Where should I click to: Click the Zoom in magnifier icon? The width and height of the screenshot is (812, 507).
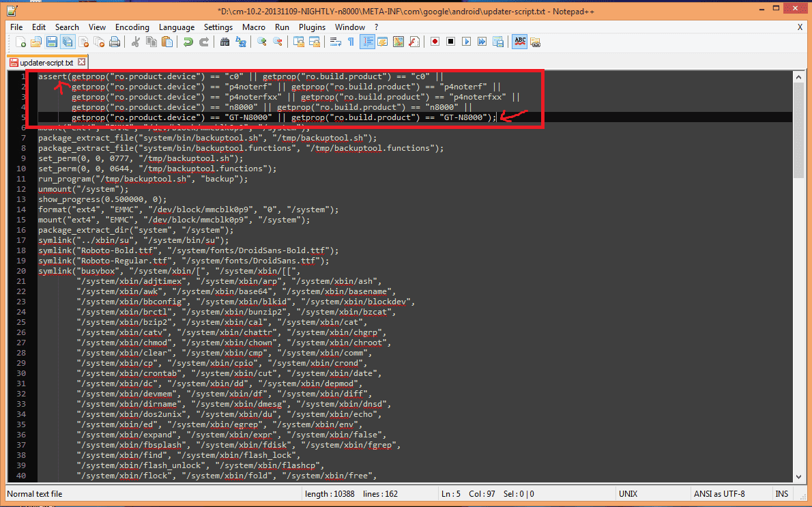pos(261,42)
